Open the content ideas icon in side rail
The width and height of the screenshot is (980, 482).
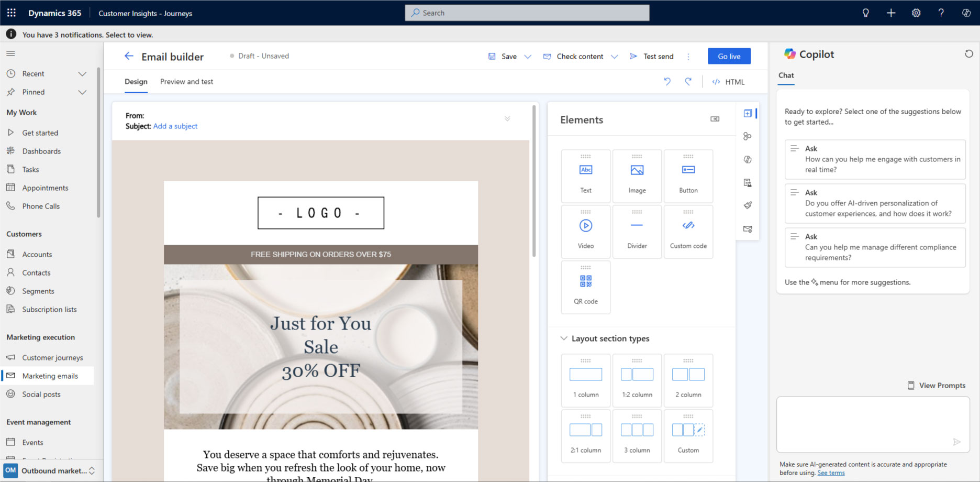point(748,159)
